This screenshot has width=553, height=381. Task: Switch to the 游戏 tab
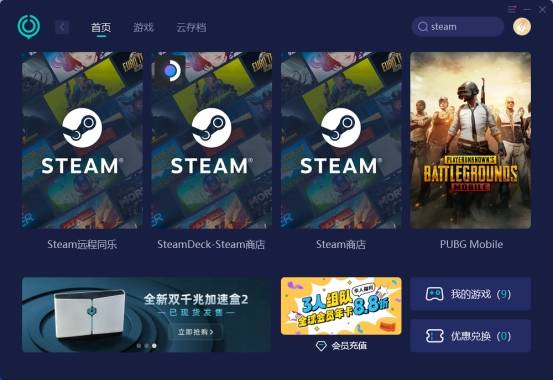[143, 27]
